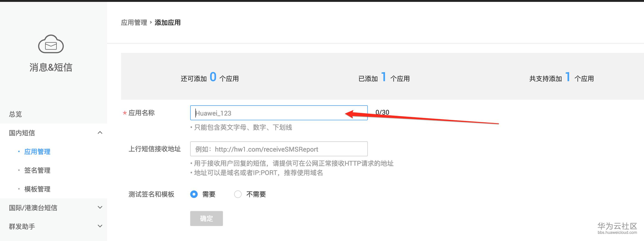Click the 应用管理 breadcrumb link
The height and width of the screenshot is (241, 644).
[134, 22]
